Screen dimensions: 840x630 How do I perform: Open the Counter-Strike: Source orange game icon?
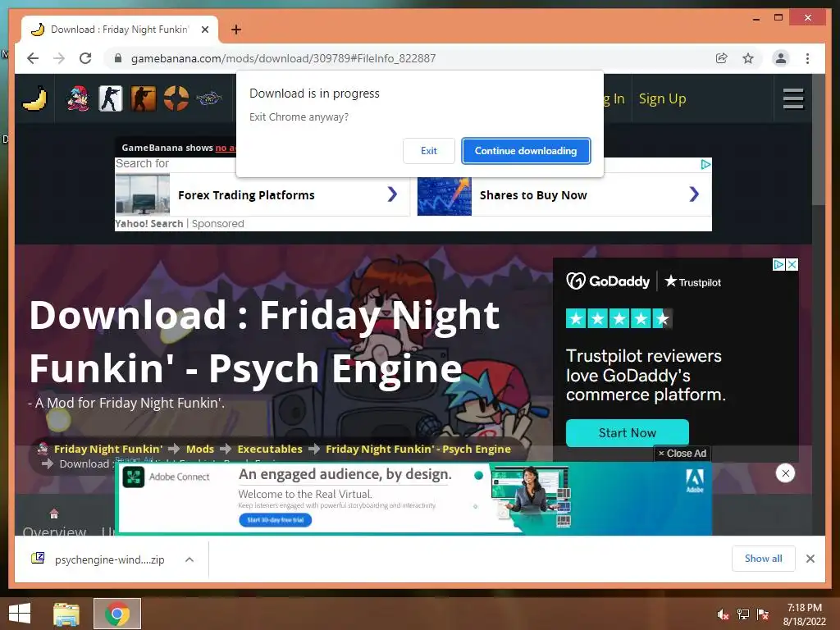pyautogui.click(x=143, y=98)
